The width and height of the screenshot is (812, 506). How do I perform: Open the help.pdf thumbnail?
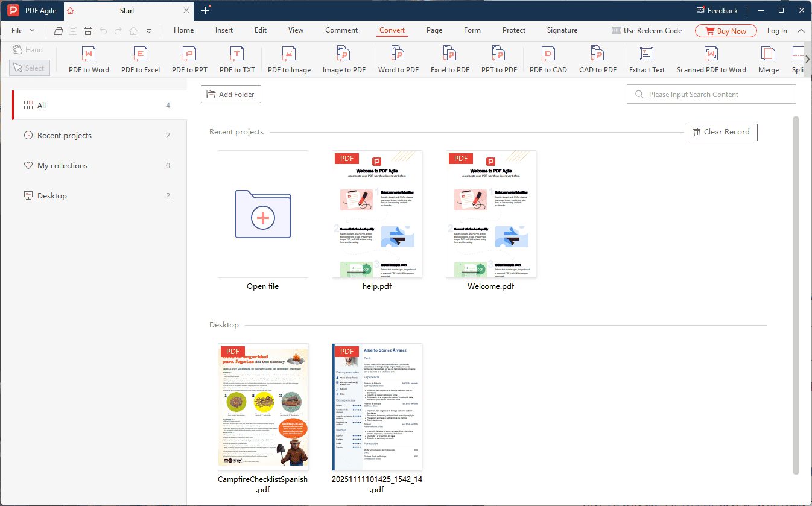pos(377,214)
